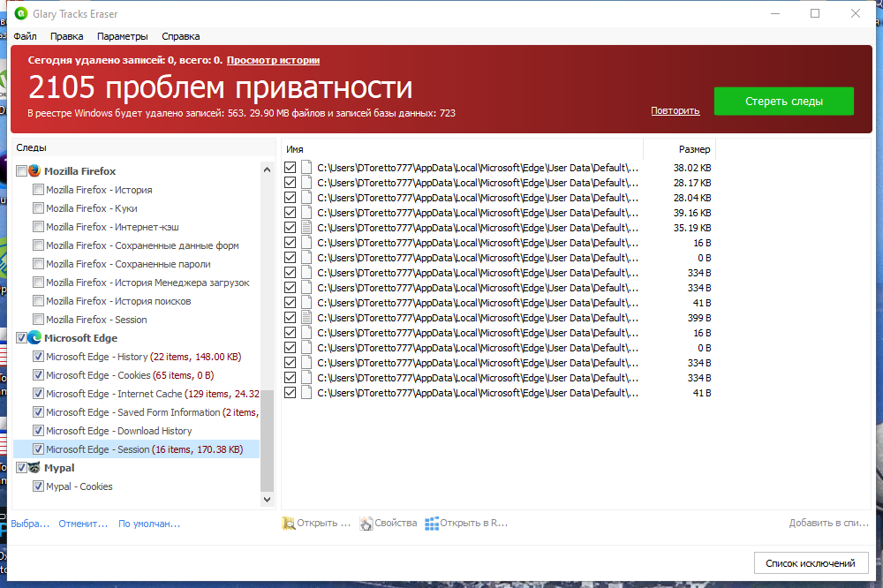The width and height of the screenshot is (883, 588).
Task: Click the 28.04 KB size cell
Action: [x=692, y=198]
